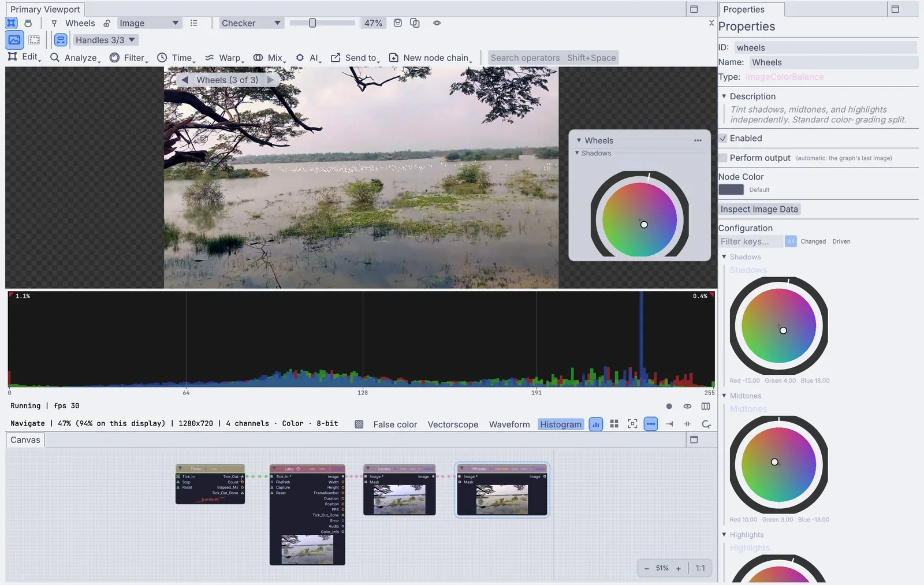
Task: Click the three-dots icon in scope toolbar
Action: tap(651, 424)
